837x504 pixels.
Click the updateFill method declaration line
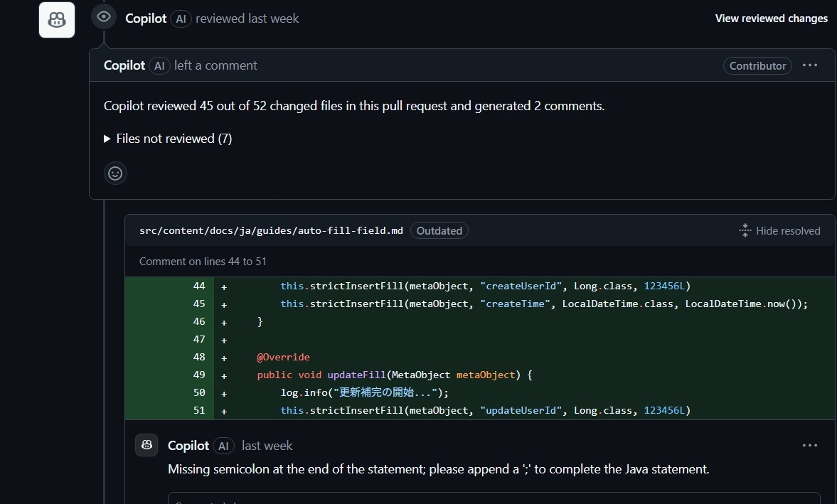coord(395,375)
